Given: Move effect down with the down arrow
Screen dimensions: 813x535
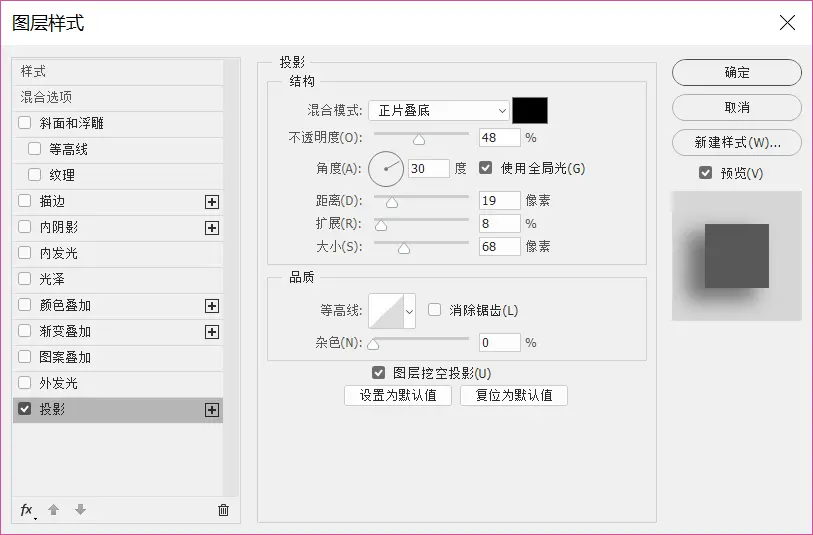Looking at the screenshot, I should pos(80,510).
